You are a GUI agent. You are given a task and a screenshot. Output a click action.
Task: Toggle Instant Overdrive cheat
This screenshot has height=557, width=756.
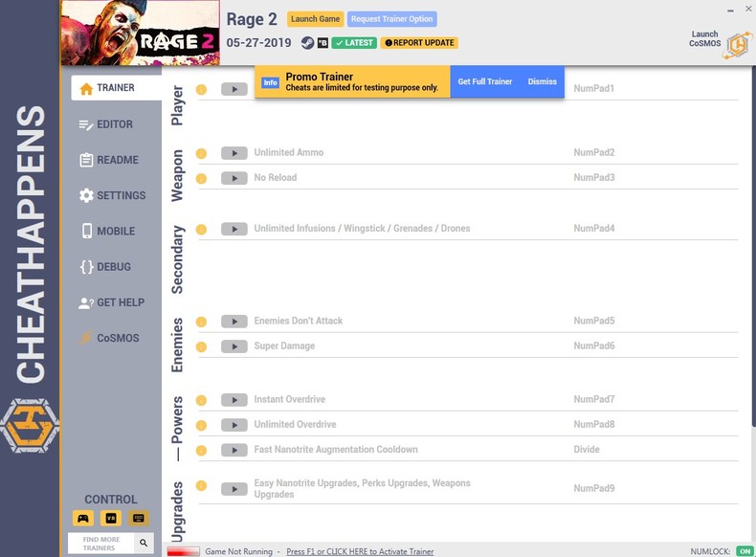click(234, 400)
